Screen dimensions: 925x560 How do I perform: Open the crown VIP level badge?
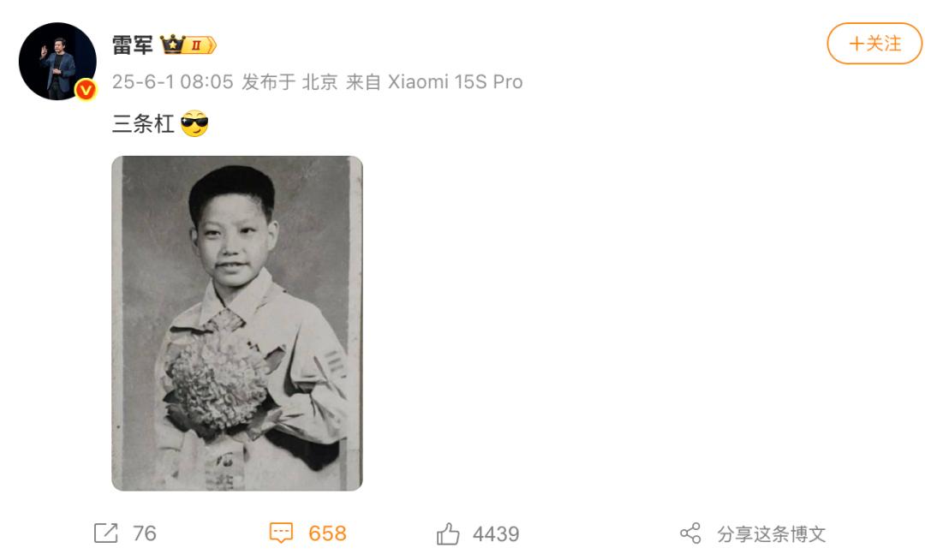pyautogui.click(x=188, y=45)
